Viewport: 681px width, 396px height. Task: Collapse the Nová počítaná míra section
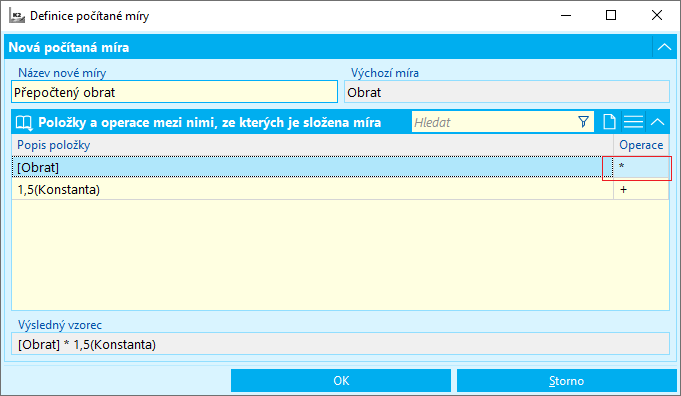click(664, 47)
